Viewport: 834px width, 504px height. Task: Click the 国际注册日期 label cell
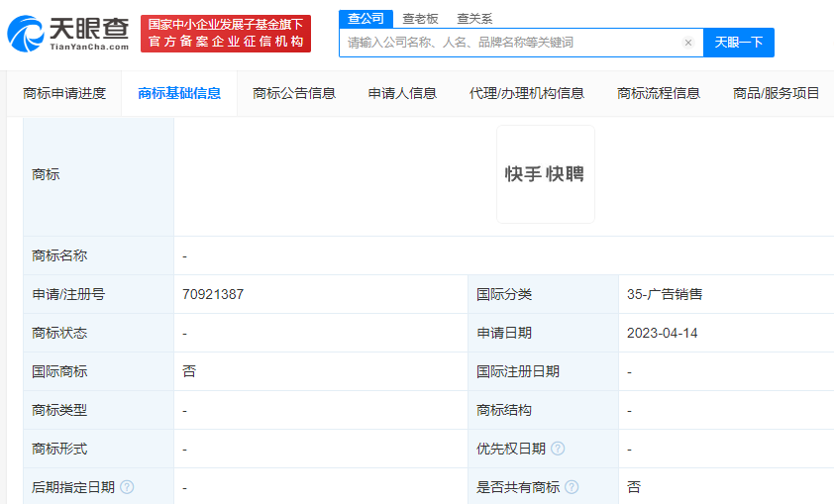543,371
